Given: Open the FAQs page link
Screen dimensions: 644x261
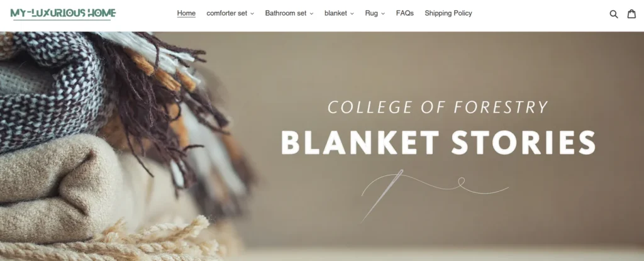Looking at the screenshot, I should pyautogui.click(x=404, y=13).
